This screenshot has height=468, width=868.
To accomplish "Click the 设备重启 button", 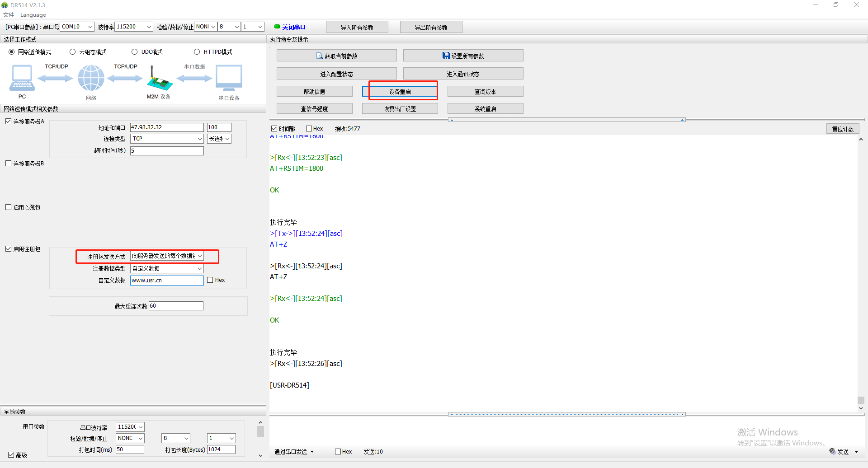I will click(400, 92).
